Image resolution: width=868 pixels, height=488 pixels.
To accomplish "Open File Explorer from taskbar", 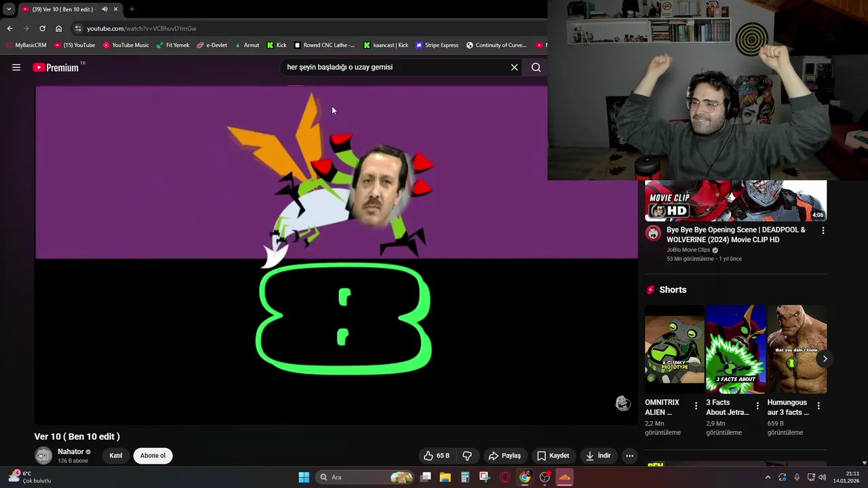I will click(445, 477).
